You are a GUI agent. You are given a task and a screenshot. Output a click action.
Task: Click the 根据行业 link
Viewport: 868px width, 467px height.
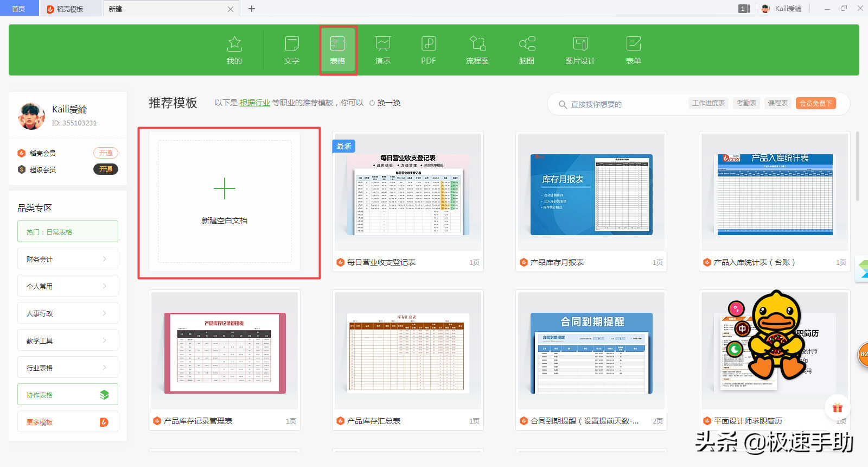[255, 103]
